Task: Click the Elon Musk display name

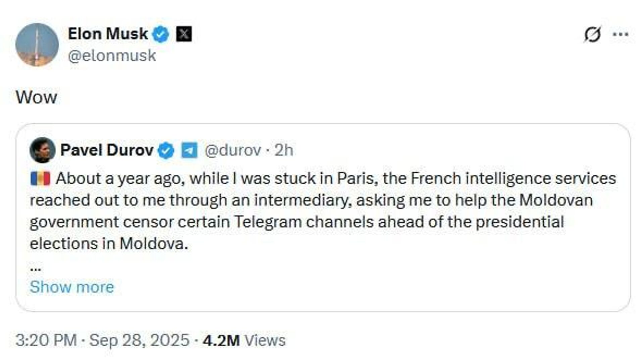Action: 108,34
